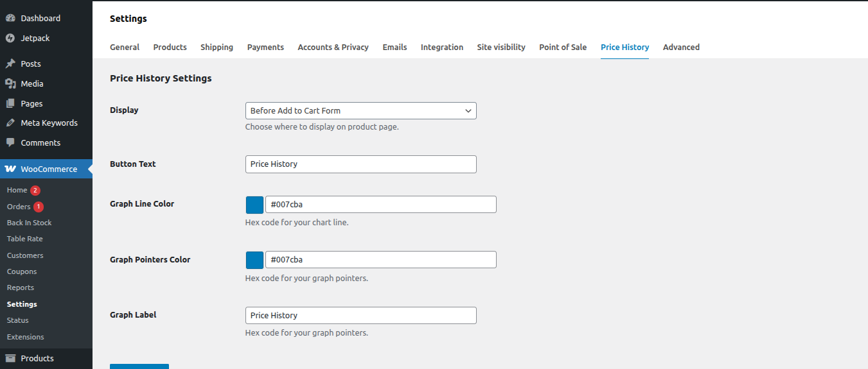Screen dimensions: 868x369
Task: Click the Dashboard gauge icon
Action: (10, 18)
